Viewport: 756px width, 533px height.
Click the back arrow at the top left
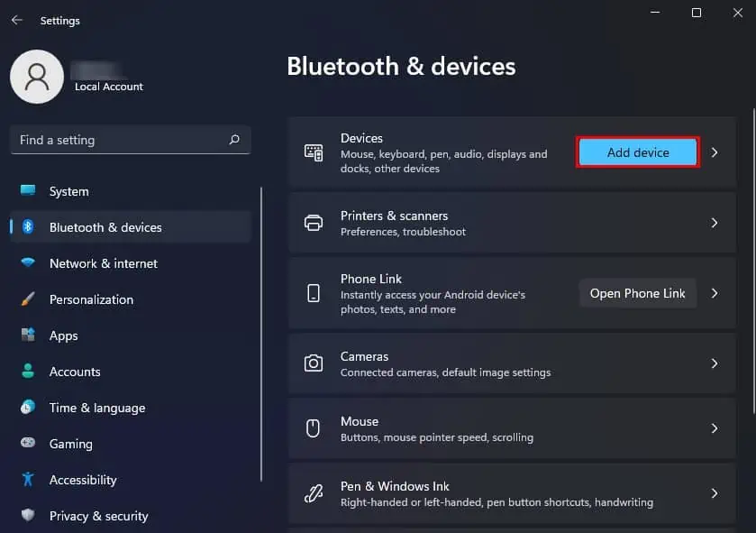click(x=17, y=20)
